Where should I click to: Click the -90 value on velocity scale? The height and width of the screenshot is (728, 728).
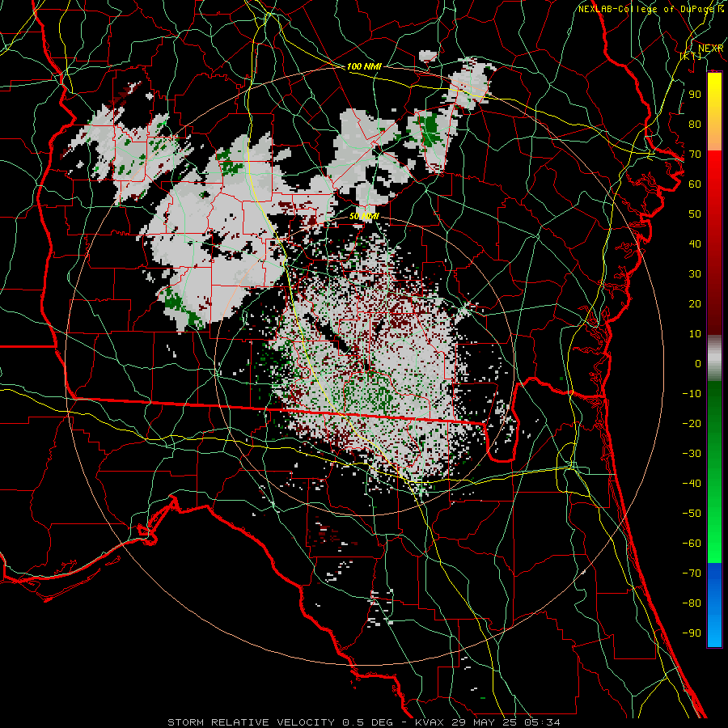(692, 633)
